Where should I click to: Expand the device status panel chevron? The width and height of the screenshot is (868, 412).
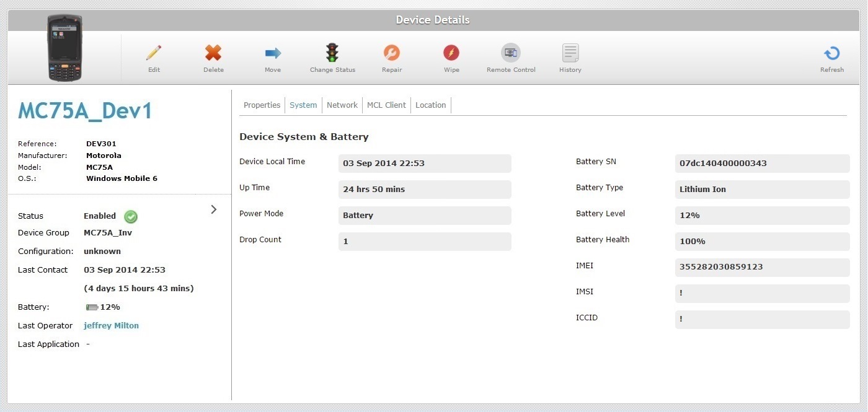[213, 209]
